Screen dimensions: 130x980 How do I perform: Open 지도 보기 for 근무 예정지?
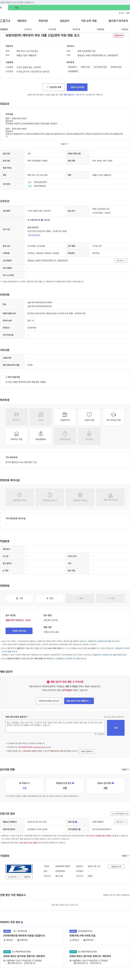121,261
